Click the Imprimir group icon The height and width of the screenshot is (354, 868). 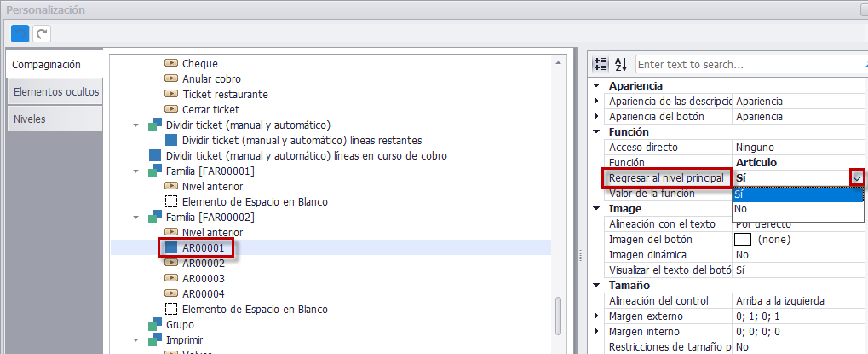tap(155, 339)
